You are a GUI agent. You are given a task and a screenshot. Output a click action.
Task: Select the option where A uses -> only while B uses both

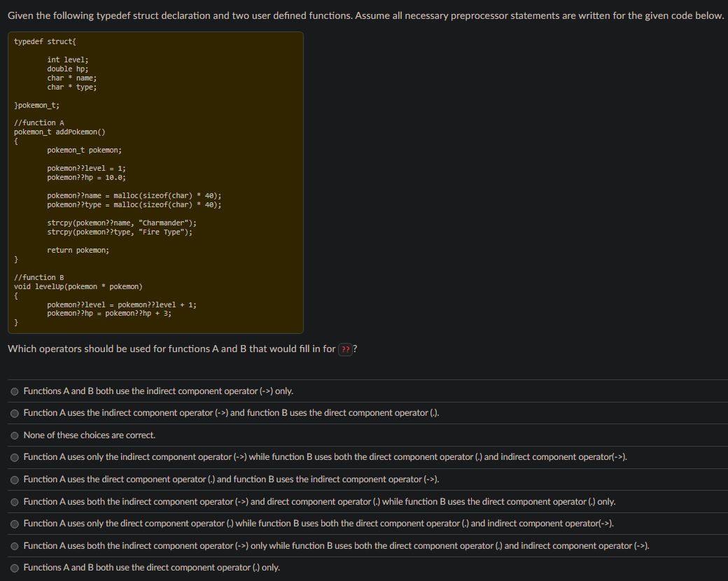coord(15,545)
